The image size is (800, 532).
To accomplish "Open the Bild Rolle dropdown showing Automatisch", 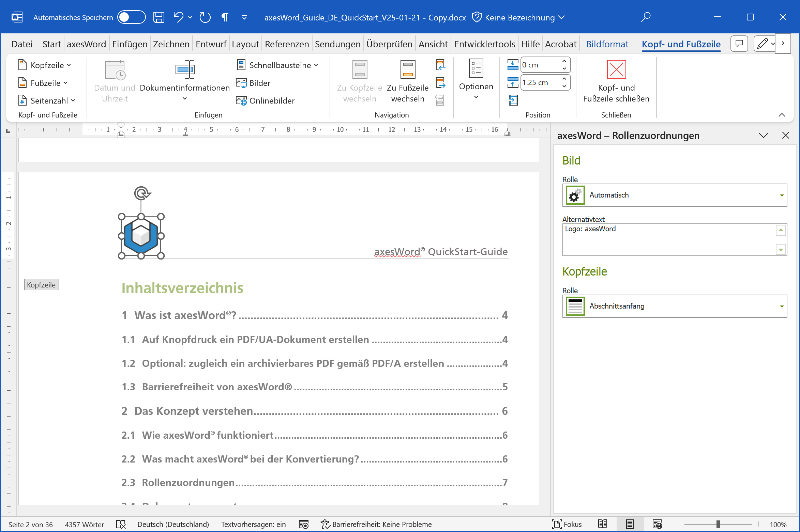I will (675, 195).
